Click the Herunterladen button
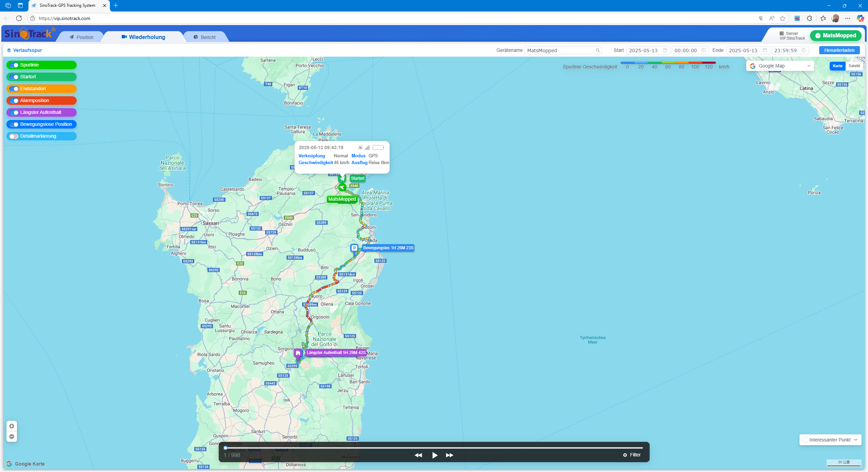The height and width of the screenshot is (472, 868). pos(839,50)
